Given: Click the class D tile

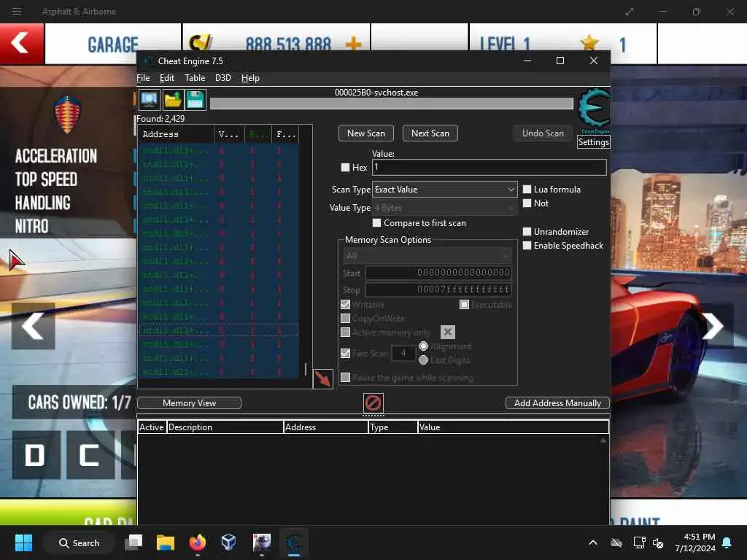Looking at the screenshot, I should pos(35,455).
